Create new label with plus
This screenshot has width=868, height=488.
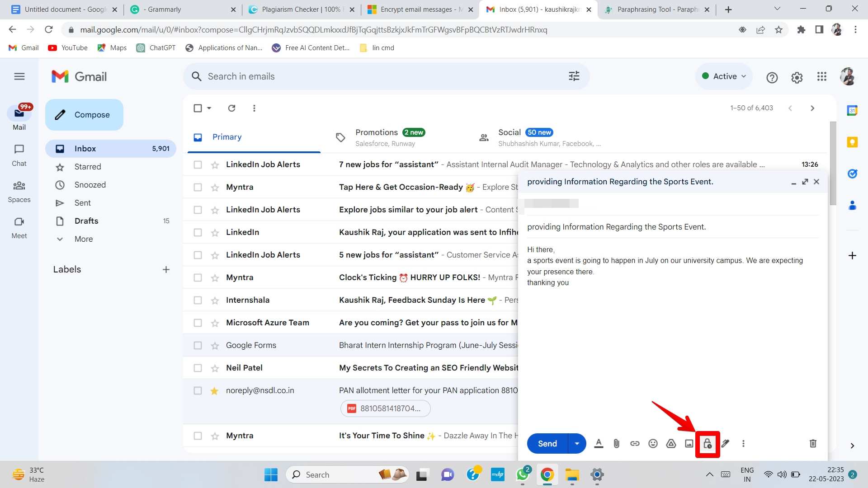[x=166, y=270]
